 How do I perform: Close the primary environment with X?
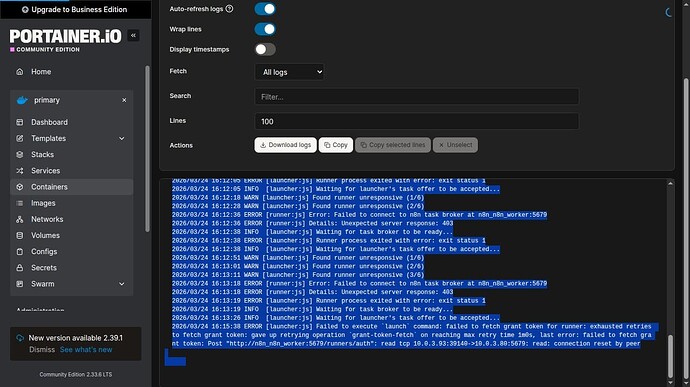[124, 100]
